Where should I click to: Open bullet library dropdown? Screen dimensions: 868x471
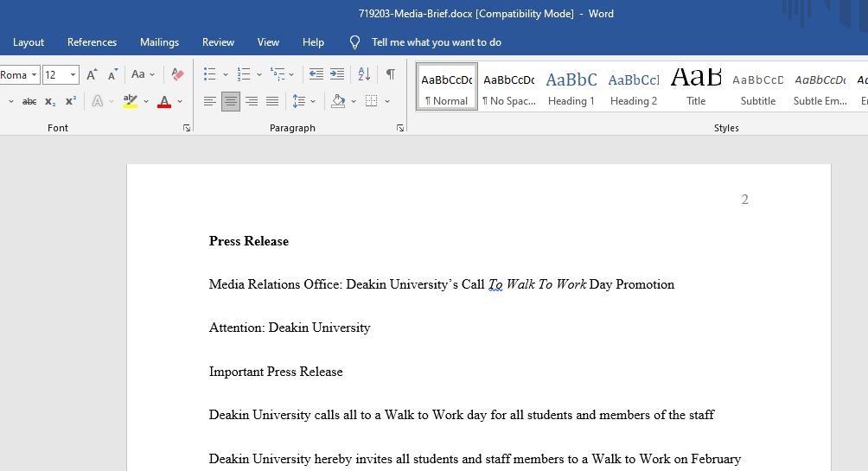point(226,74)
